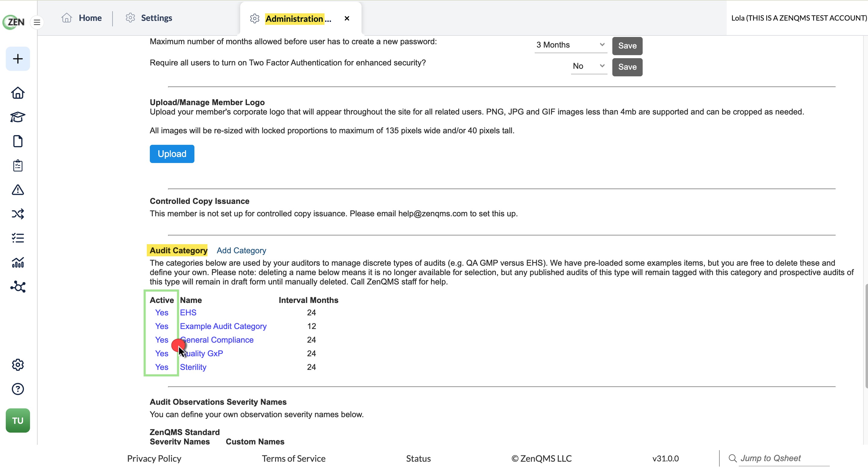Expand the hamburger menu next to ZEN logo
This screenshot has height=472, width=868.
(37, 22)
